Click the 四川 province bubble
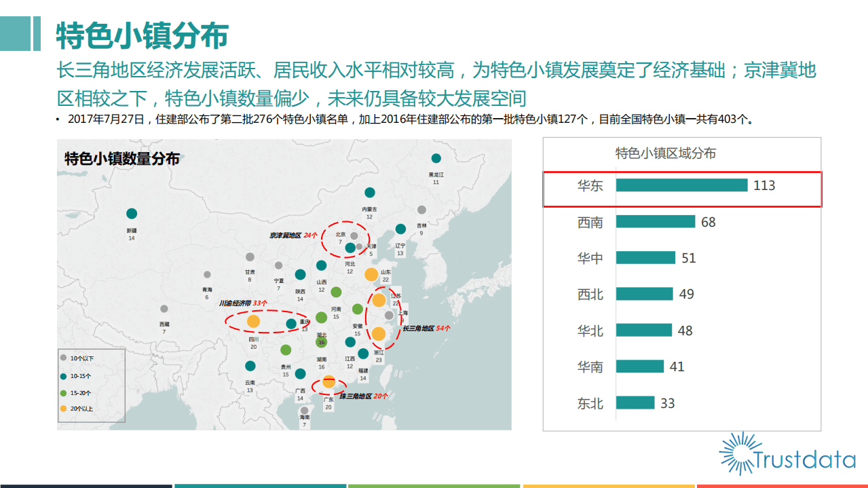 pos(253,322)
